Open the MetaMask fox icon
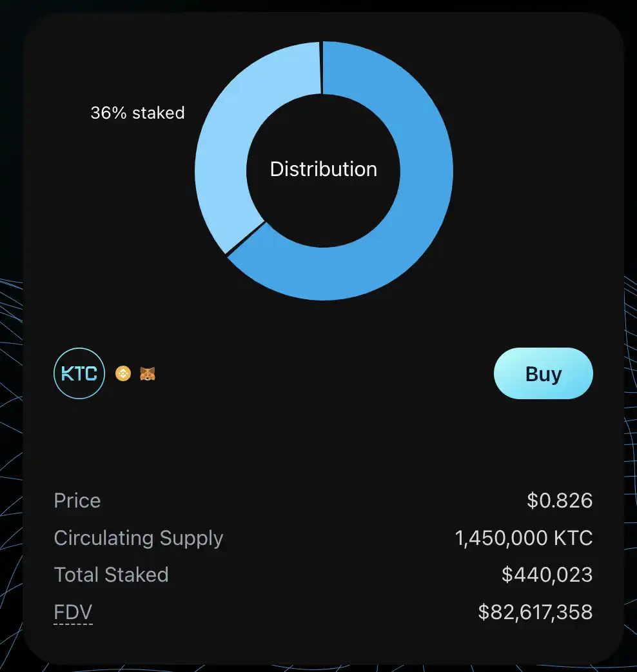Screen dimensions: 637x672 [x=148, y=373]
